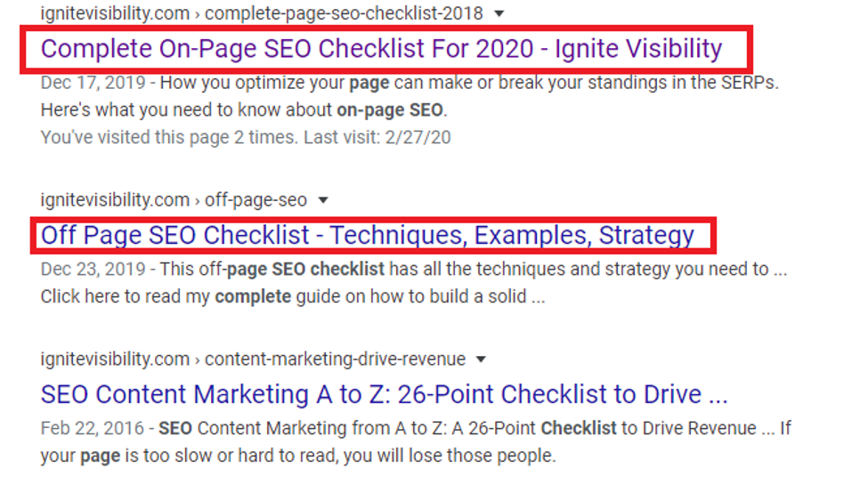Visit SEO Content Marketing A to Z result
Viewport: 868px width, 501px height.
tap(384, 394)
